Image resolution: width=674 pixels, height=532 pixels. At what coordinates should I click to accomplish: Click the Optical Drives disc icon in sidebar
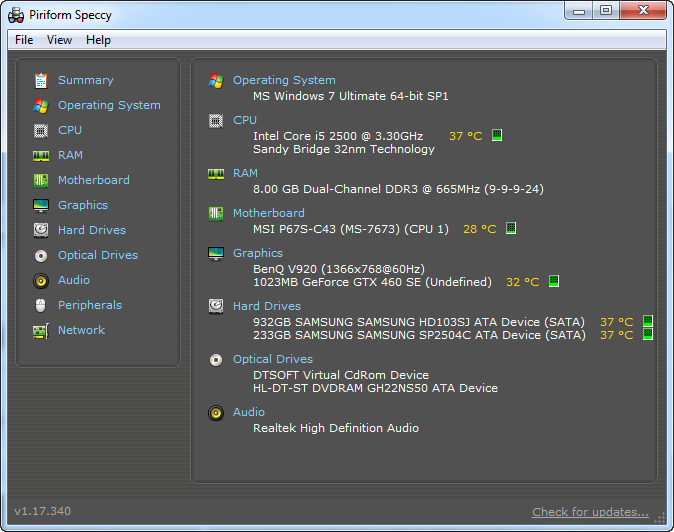pyautogui.click(x=41, y=256)
